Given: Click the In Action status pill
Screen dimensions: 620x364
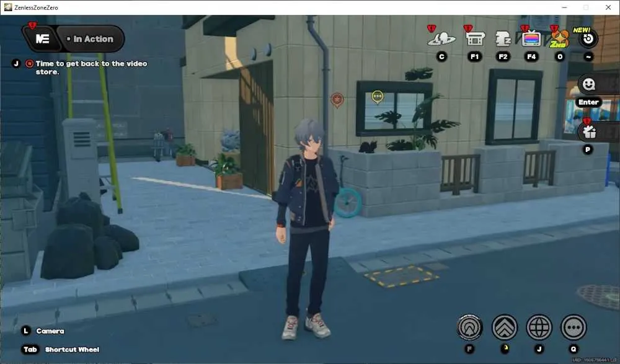Looking at the screenshot, I should pyautogui.click(x=91, y=39).
